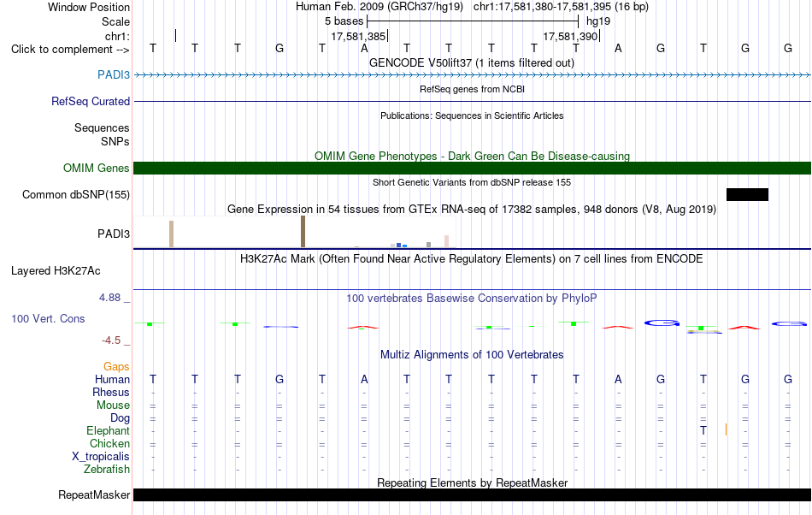Click the Scale label
The height and width of the screenshot is (515, 812).
point(115,21)
